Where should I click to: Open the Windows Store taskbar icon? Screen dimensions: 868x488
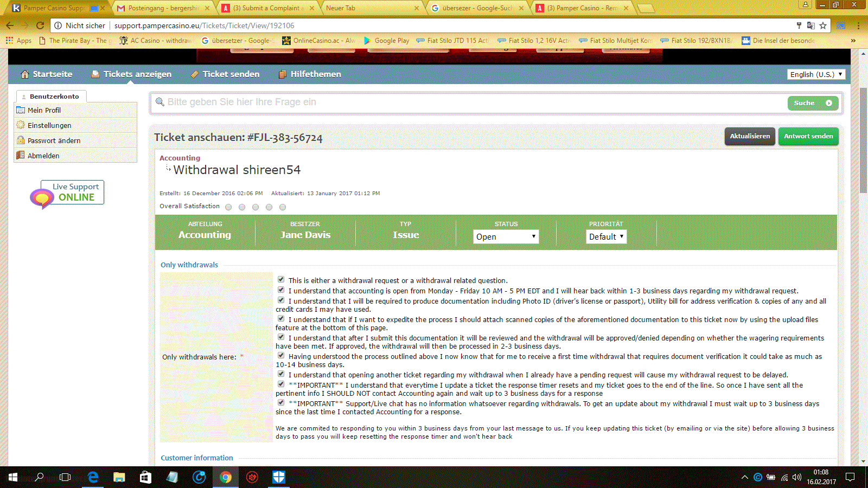coord(145,477)
